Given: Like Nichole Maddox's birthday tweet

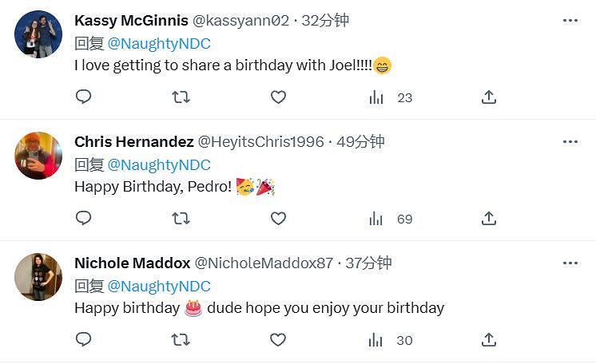Looking at the screenshot, I should 278,340.
